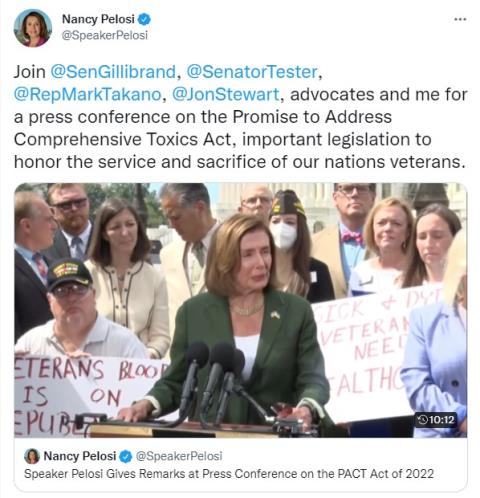Click the small avatar in the quoted tweet
The image size is (480, 498).
32,456
